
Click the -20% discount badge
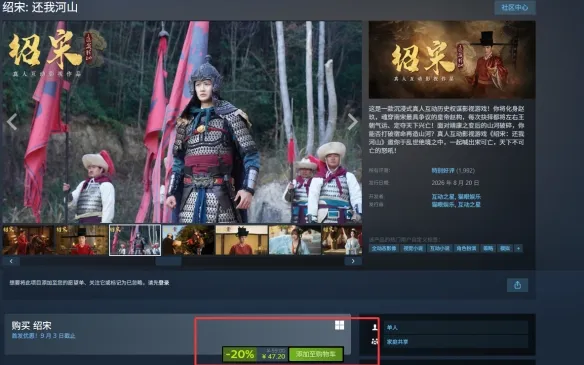point(240,354)
